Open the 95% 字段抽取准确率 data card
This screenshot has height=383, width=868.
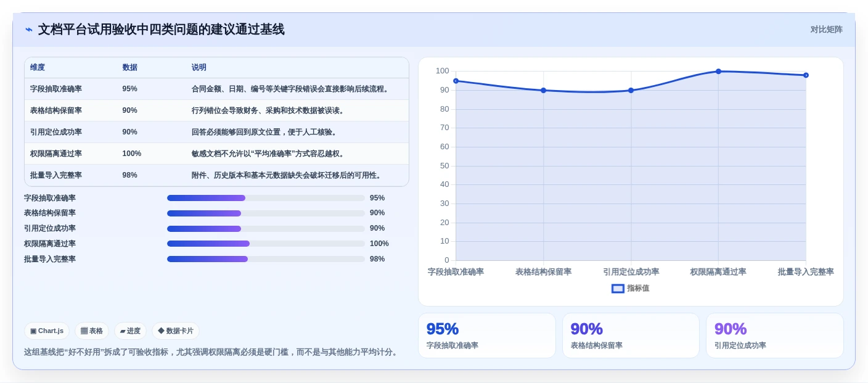[x=487, y=336]
